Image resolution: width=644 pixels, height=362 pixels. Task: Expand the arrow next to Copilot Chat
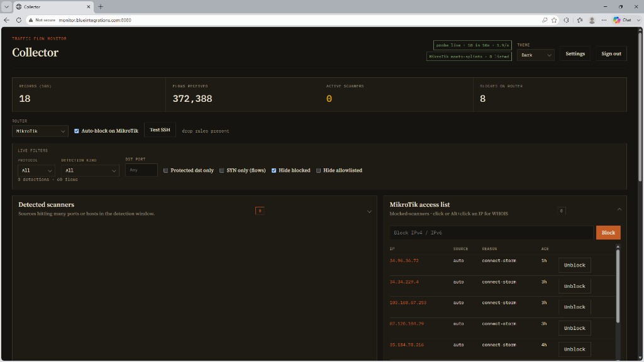point(638,19)
